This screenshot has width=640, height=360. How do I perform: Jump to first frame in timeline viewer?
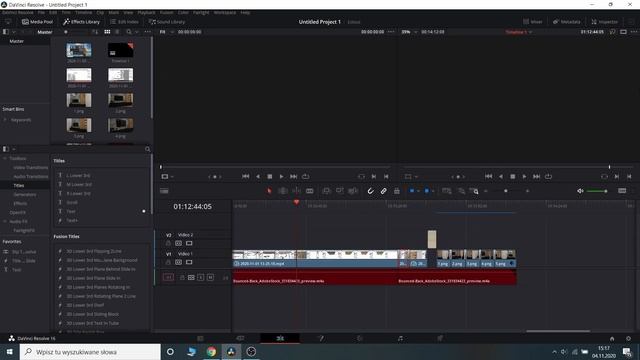pyautogui.click(x=489, y=176)
